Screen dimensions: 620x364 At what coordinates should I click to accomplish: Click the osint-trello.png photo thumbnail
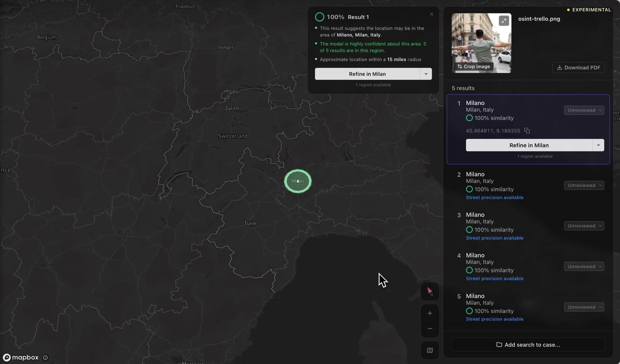pos(482,43)
